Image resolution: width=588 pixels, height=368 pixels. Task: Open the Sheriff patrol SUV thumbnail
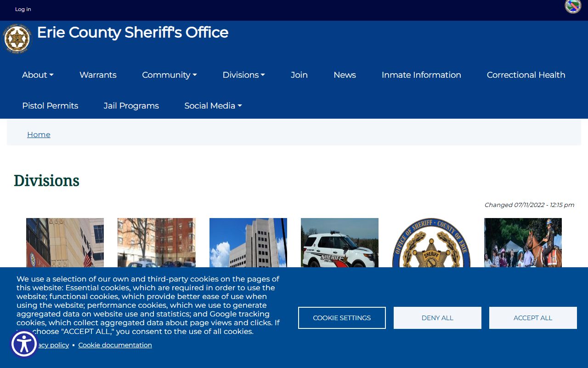click(339, 242)
